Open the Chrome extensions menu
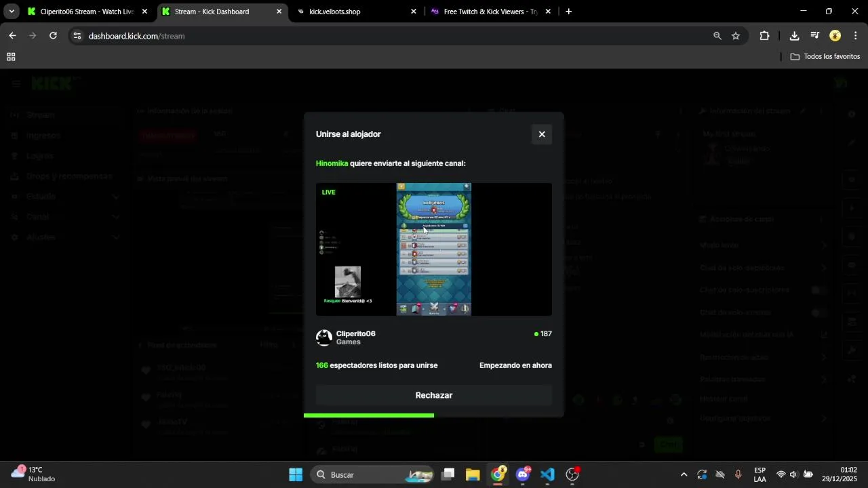This screenshot has width=868, height=488. [x=764, y=36]
